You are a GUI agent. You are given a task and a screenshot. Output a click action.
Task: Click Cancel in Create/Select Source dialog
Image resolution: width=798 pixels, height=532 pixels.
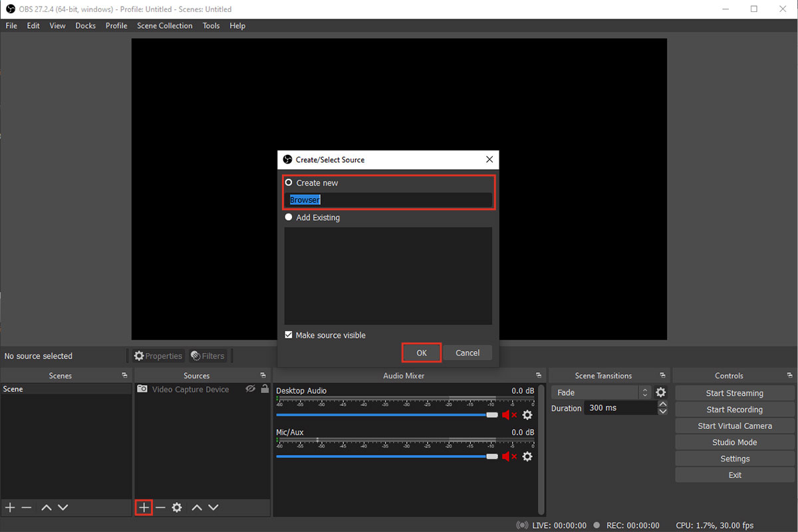coord(467,353)
